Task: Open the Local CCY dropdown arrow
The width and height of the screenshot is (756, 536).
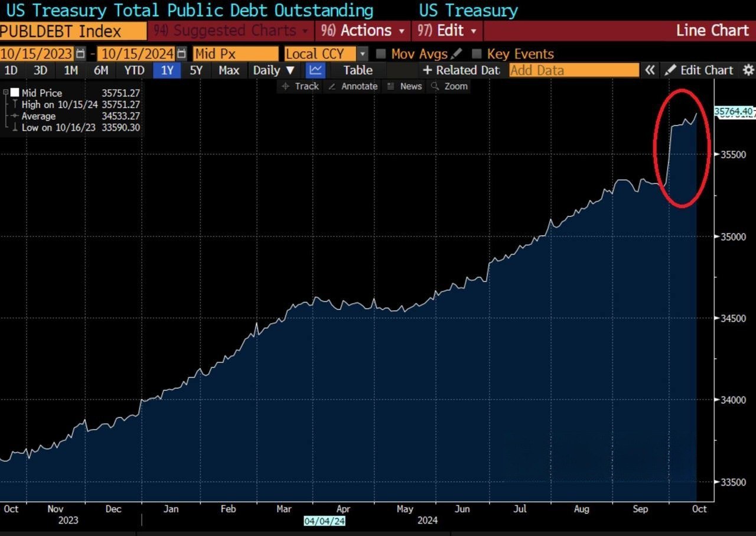Action: pos(362,54)
